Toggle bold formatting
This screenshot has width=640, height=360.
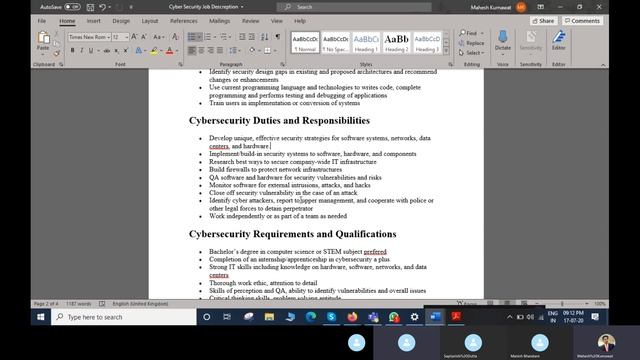[x=72, y=51]
